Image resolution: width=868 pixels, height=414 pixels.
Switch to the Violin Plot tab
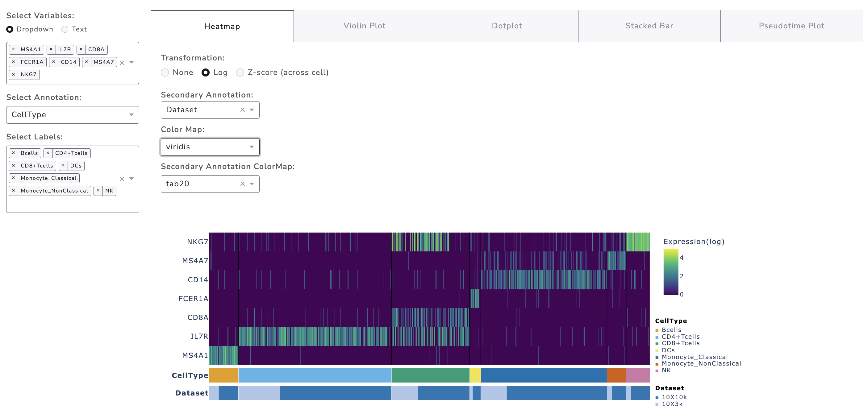tap(364, 26)
